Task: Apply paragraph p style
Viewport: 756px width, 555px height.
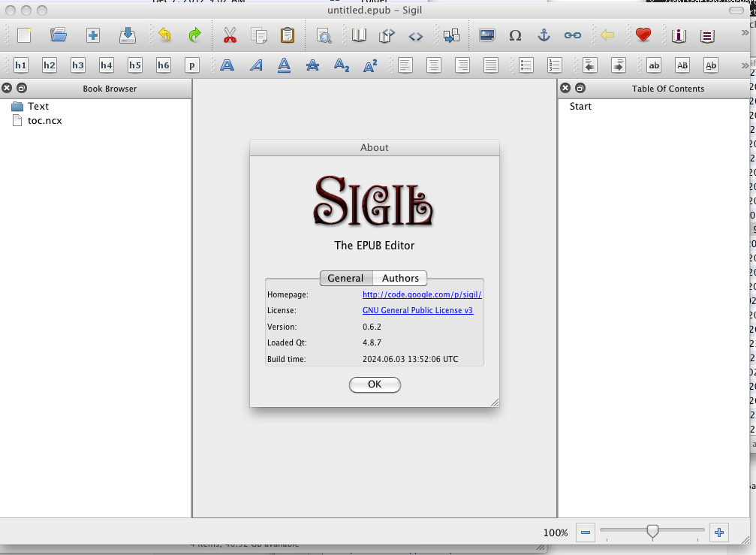Action: pos(192,65)
